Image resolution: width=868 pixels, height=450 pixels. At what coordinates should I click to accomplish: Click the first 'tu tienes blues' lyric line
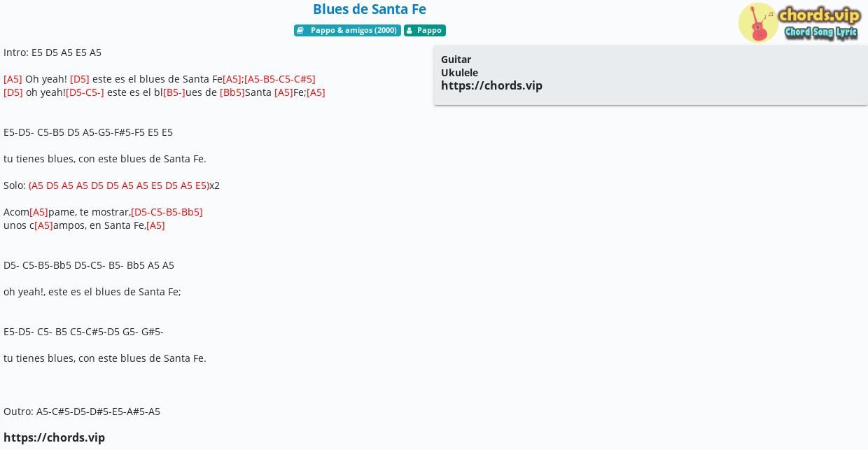point(105,159)
